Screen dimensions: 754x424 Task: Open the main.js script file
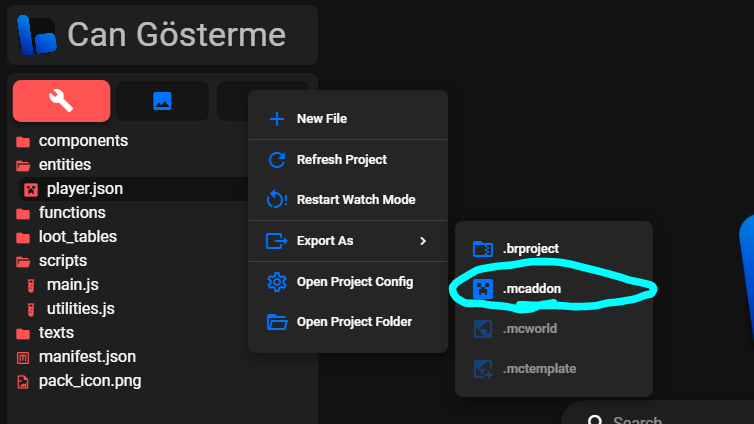[74, 285]
